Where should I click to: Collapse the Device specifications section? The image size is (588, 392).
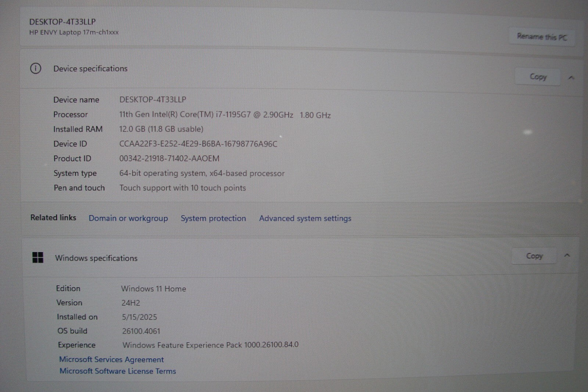click(x=571, y=78)
